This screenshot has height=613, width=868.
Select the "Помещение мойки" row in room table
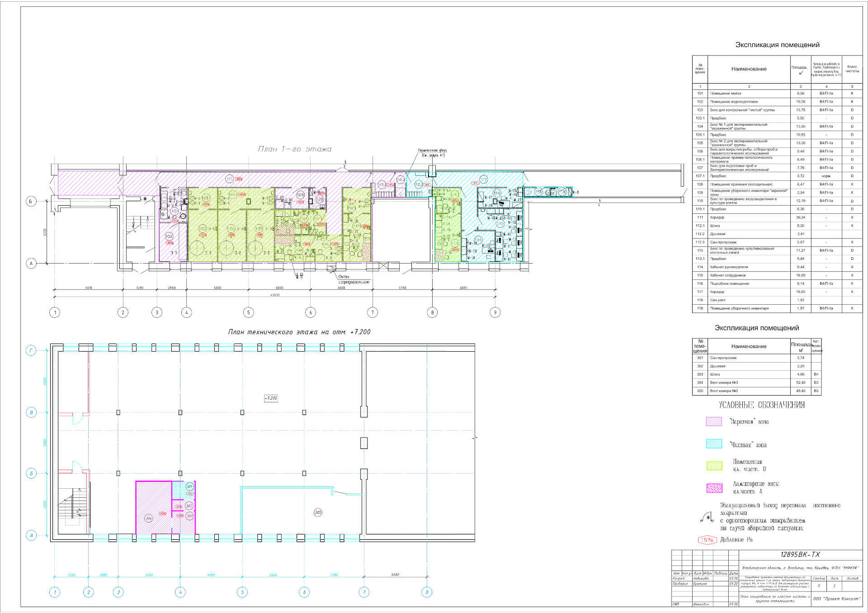(777, 93)
